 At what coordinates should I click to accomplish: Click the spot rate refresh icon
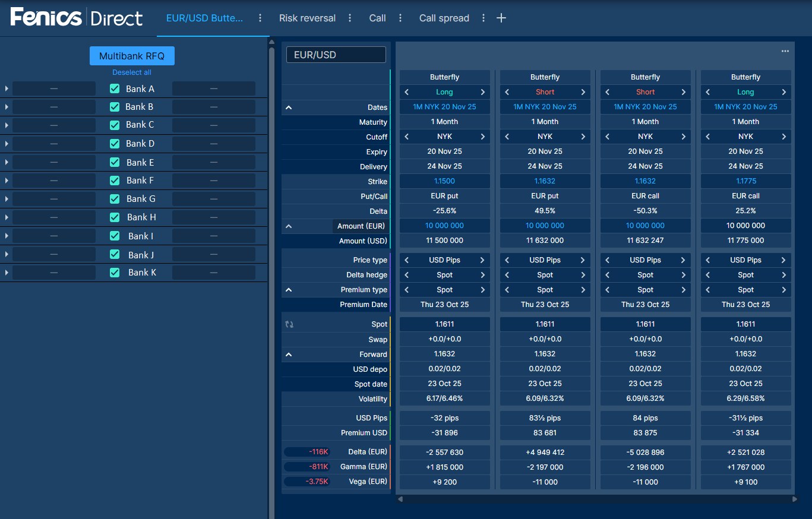click(x=289, y=324)
